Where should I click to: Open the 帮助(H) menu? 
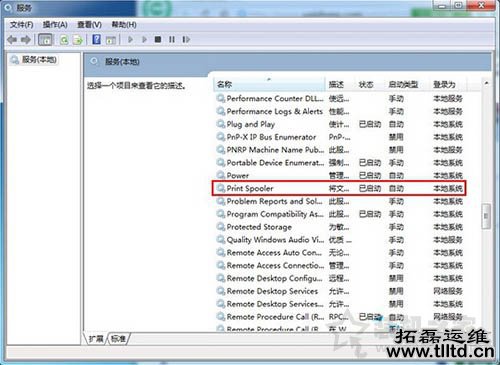pyautogui.click(x=124, y=25)
